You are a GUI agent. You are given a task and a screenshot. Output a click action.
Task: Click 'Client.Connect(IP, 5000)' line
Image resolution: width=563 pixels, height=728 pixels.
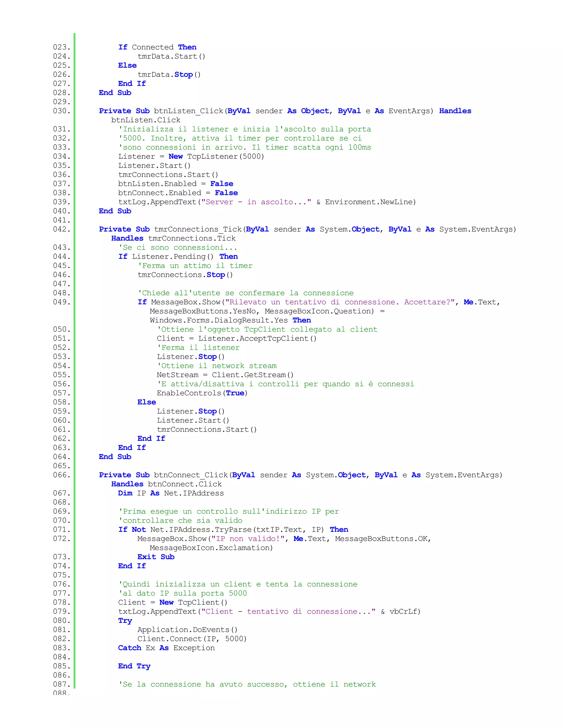point(192,639)
